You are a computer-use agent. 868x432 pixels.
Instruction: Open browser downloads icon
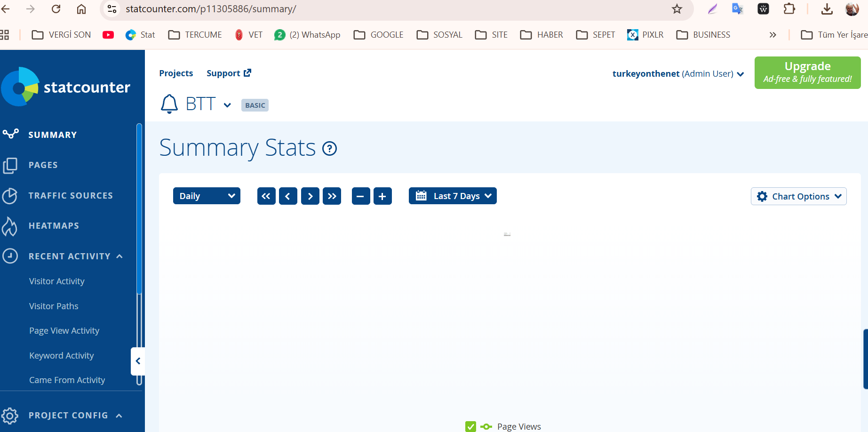pos(827,9)
